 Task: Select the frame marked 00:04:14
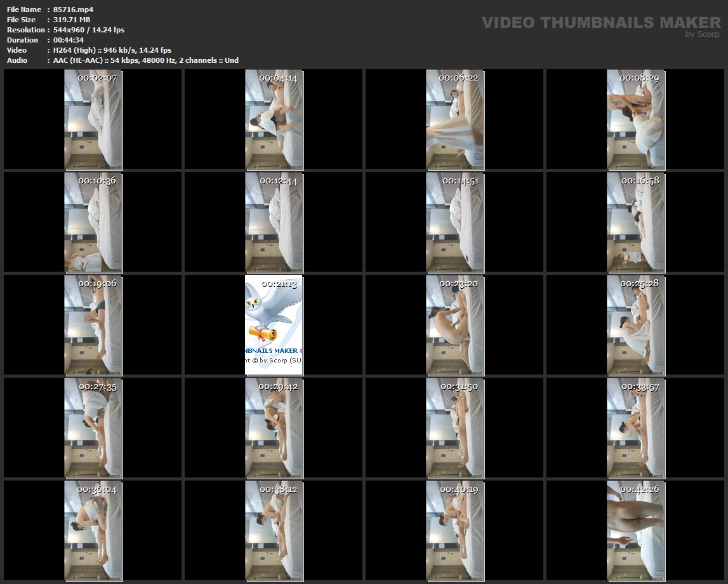(274, 120)
